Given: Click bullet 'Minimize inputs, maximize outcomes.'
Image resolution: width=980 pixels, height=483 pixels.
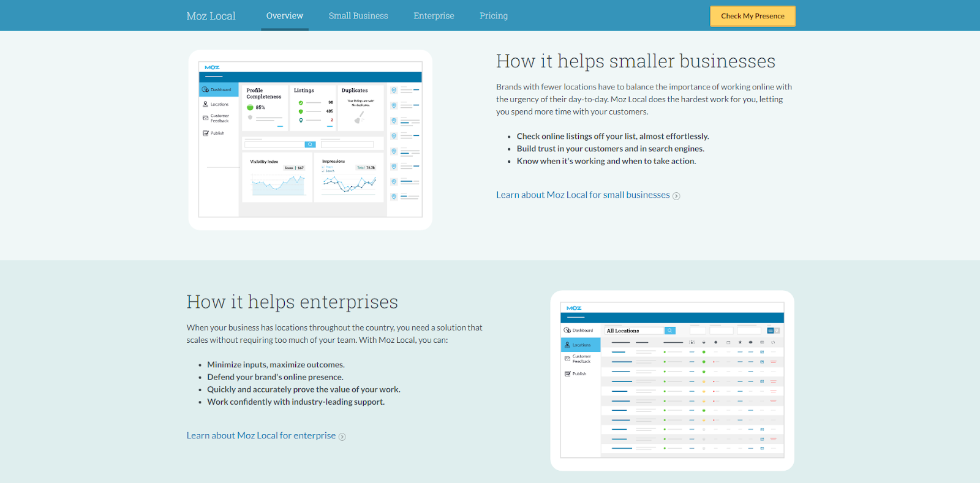Looking at the screenshot, I should [276, 364].
